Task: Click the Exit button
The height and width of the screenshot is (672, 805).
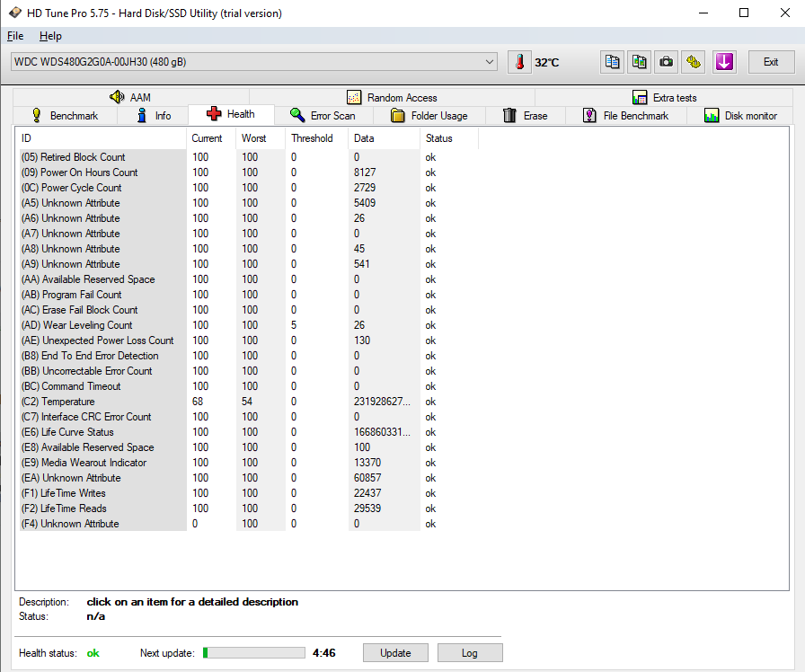Action: (x=771, y=62)
